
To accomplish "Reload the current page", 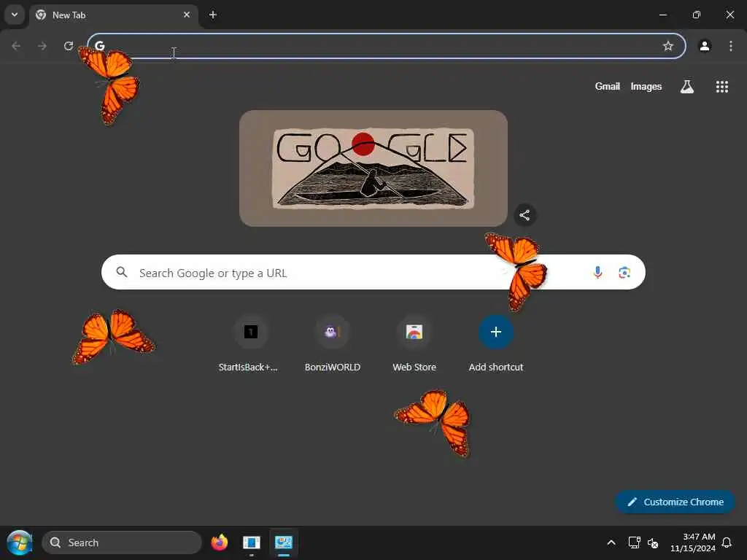I will tap(69, 46).
